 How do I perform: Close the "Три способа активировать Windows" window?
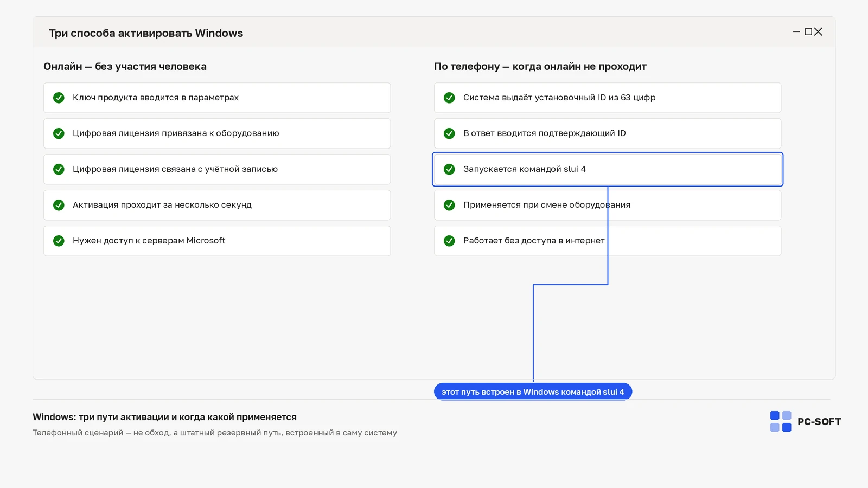(x=819, y=32)
